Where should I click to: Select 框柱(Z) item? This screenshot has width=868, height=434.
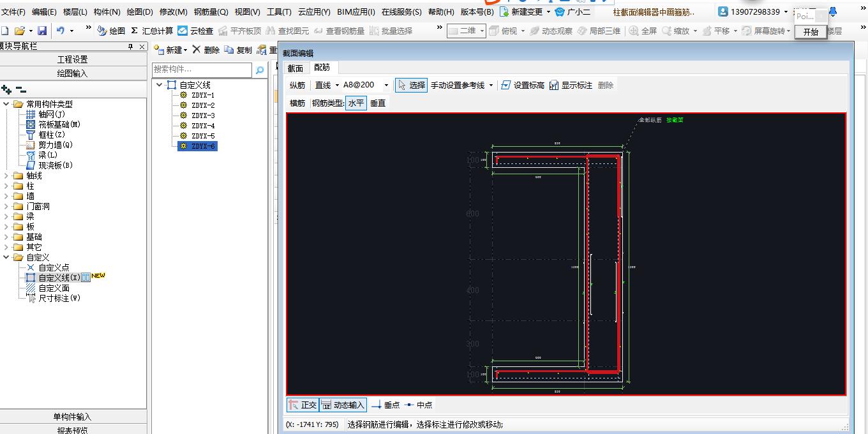45,135
